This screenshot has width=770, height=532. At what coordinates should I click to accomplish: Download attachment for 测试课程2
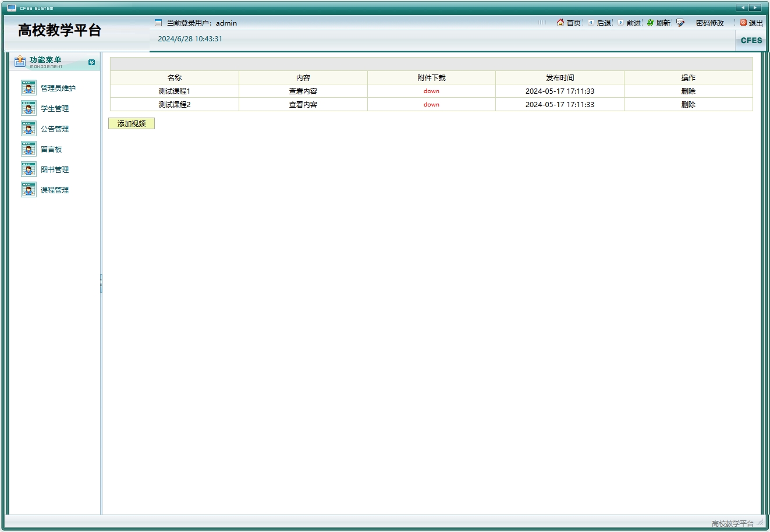coord(431,105)
